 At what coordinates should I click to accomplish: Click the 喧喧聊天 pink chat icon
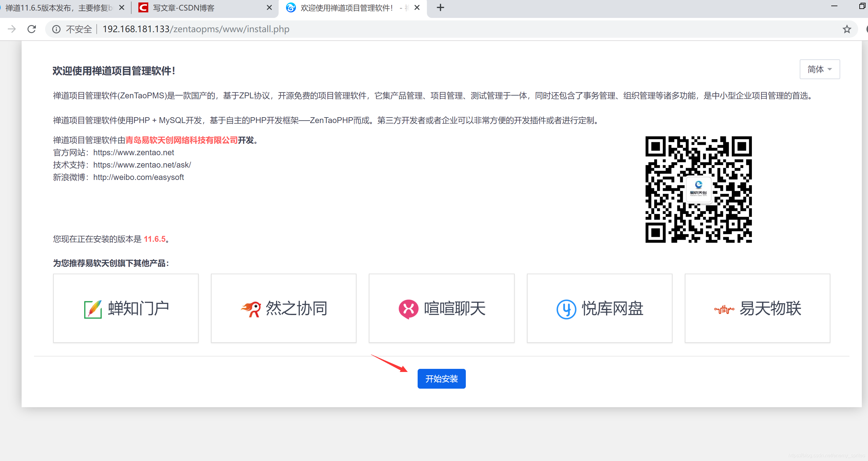point(408,309)
